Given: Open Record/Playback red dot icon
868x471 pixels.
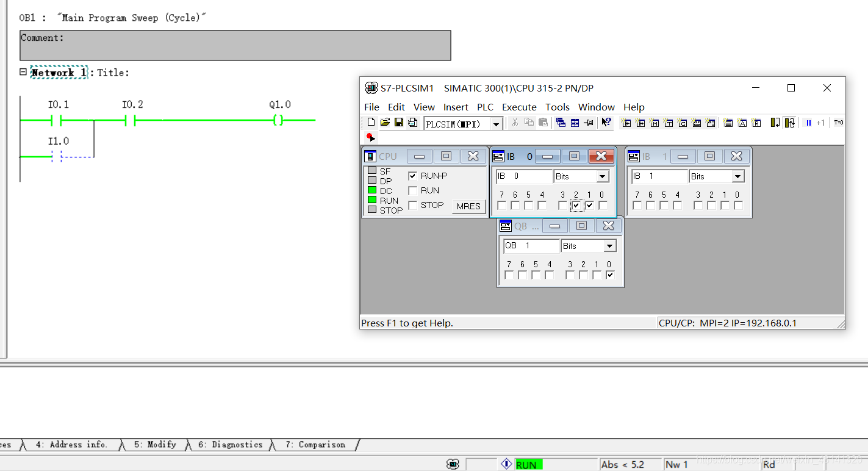Looking at the screenshot, I should tap(371, 137).
